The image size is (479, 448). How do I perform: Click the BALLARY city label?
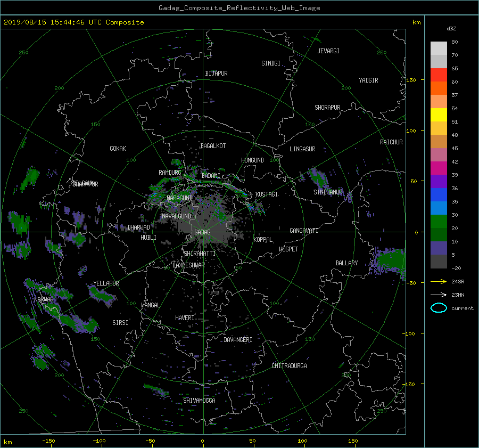[x=346, y=263]
